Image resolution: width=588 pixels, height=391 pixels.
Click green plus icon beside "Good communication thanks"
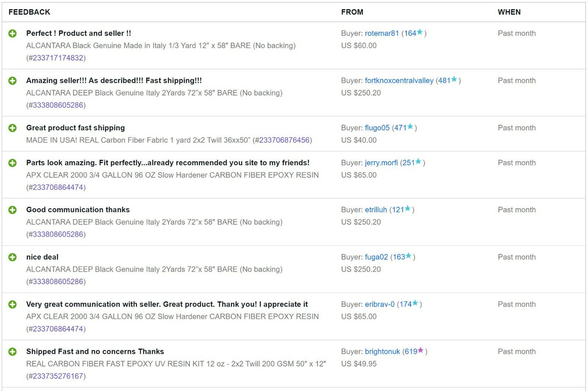(12, 210)
